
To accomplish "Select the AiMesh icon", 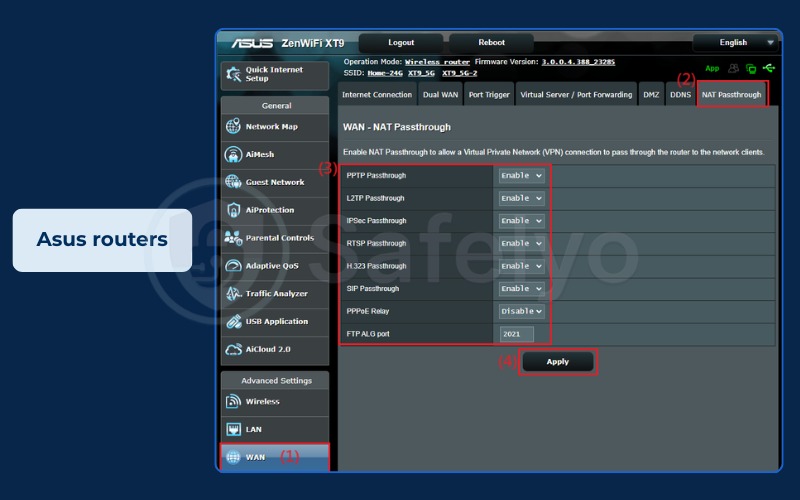I will [233, 154].
